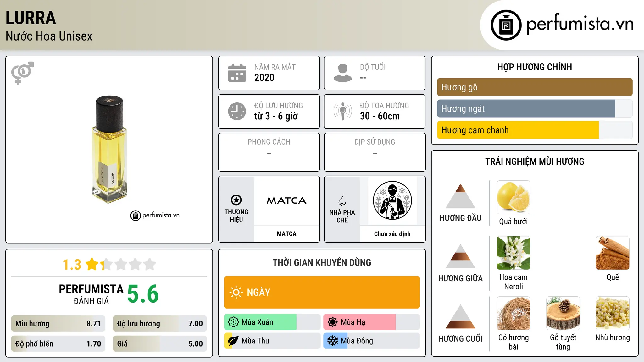The height and width of the screenshot is (362, 644).
Task: Click the Chưa xác định perfumer label
Action: click(392, 234)
